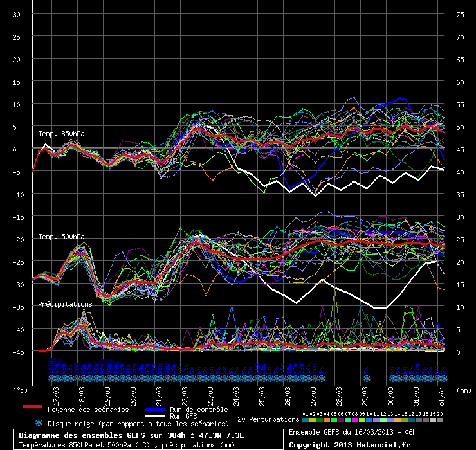Select perturbation 10 color swatch
This screenshot has width=476, height=450.
[369, 420]
